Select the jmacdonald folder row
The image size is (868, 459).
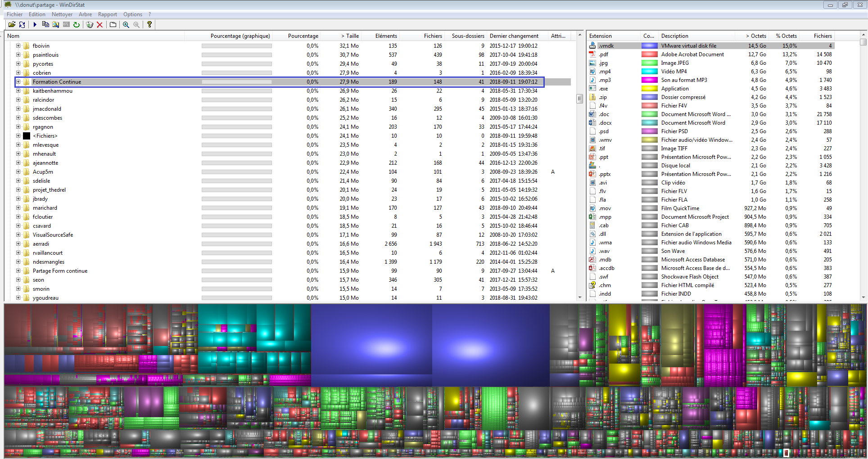point(47,109)
